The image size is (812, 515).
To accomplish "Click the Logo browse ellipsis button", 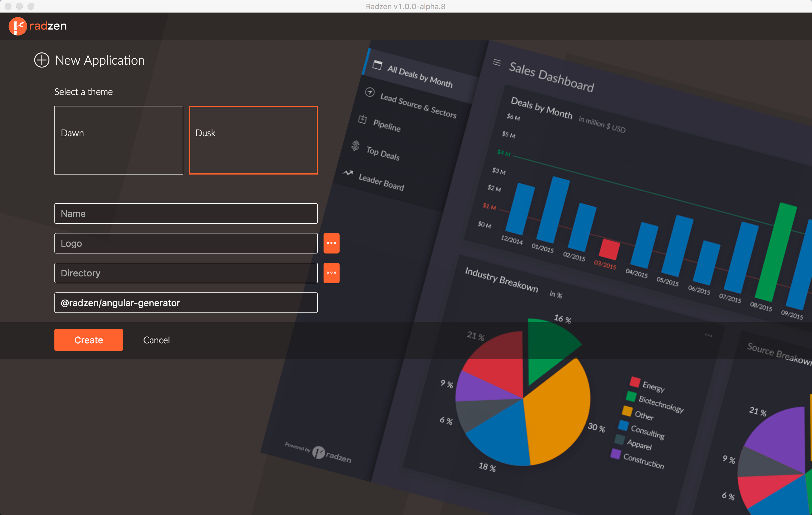I will [331, 243].
